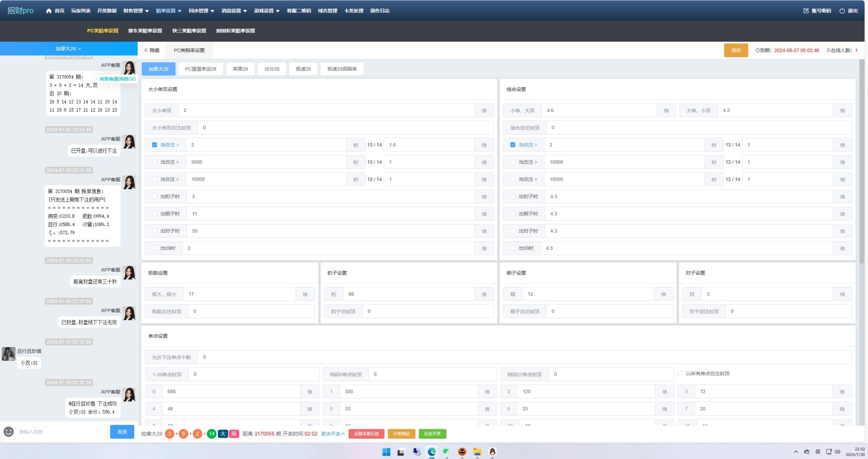Click the orange 保存 button
This screenshot has height=459, width=868.
(736, 50)
